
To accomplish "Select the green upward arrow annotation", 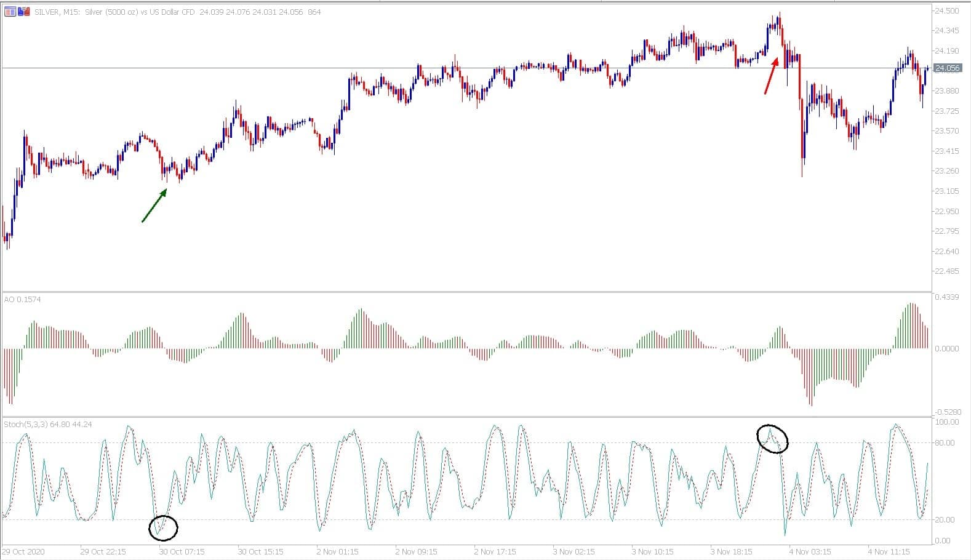I will (154, 205).
